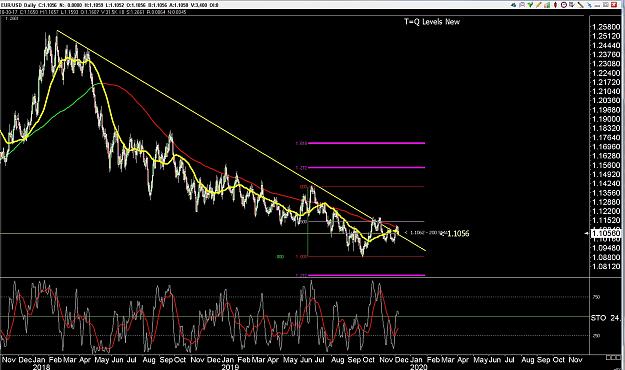625x370 pixels.
Task: Click the 2018 year label on time axis
Action: coord(41,367)
